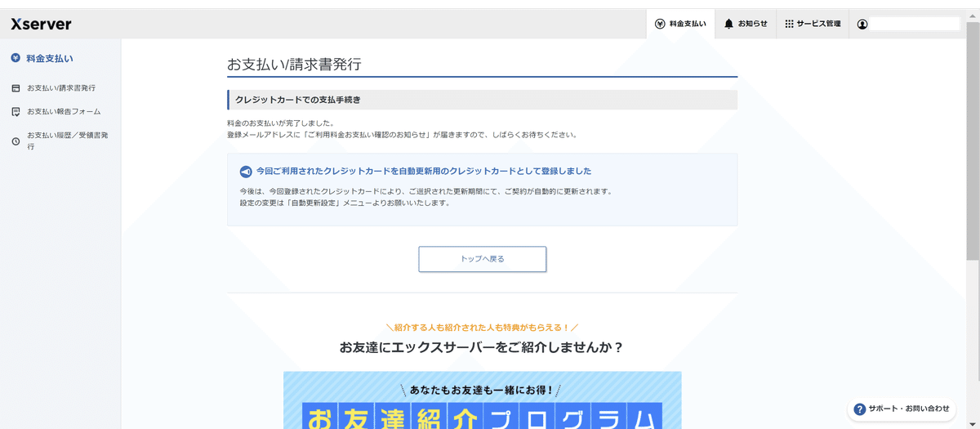Click the grid icon beside サービス管理
The width and height of the screenshot is (980, 429).
789,24
